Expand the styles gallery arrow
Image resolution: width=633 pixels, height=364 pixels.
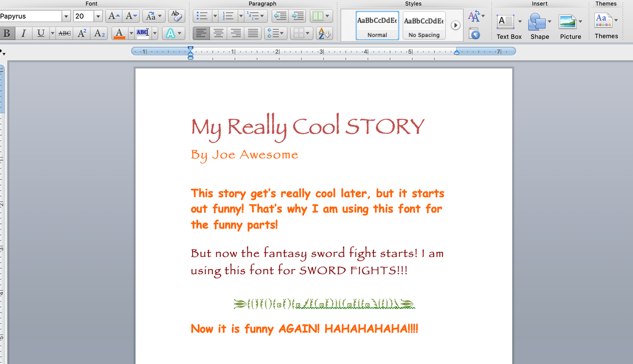(456, 25)
